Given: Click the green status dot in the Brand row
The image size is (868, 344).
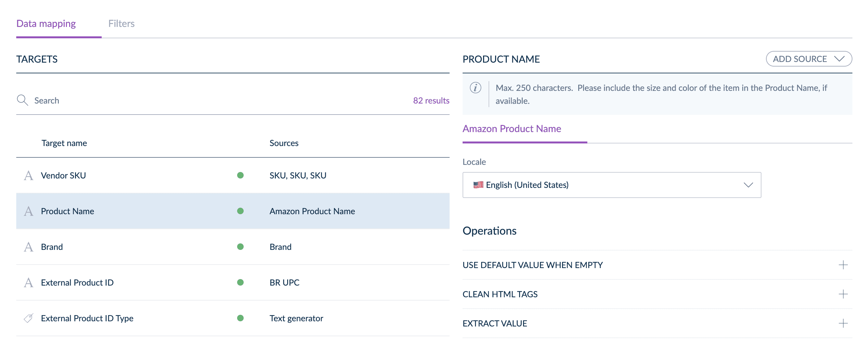Looking at the screenshot, I should pyautogui.click(x=240, y=247).
